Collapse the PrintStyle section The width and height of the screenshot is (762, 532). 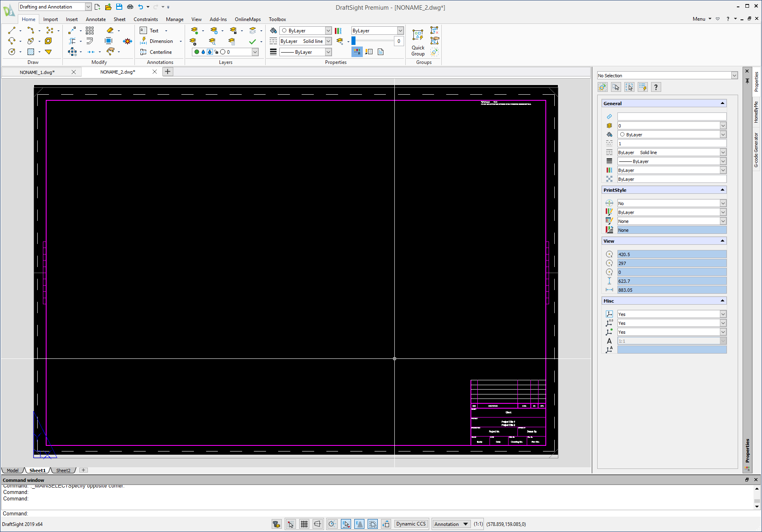(x=722, y=190)
